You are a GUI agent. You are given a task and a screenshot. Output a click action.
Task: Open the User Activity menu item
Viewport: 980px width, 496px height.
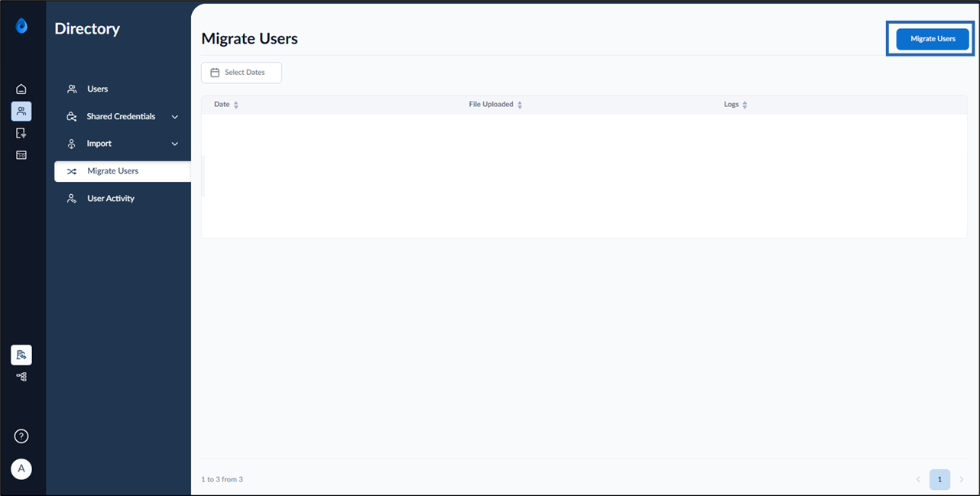[122, 199]
